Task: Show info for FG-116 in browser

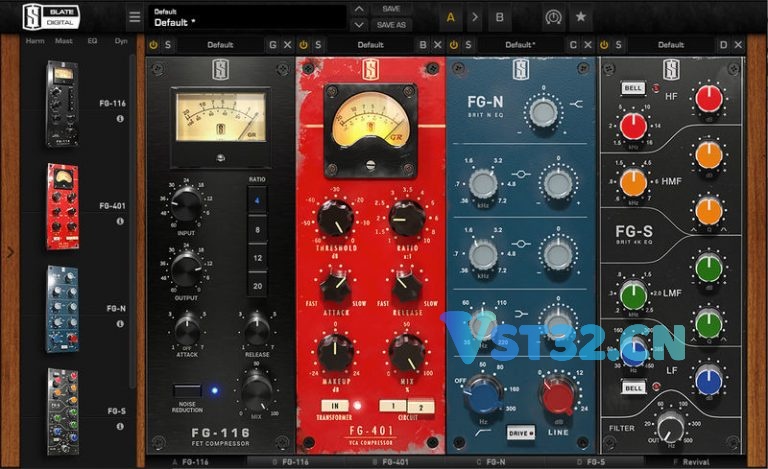Action: pos(120,118)
